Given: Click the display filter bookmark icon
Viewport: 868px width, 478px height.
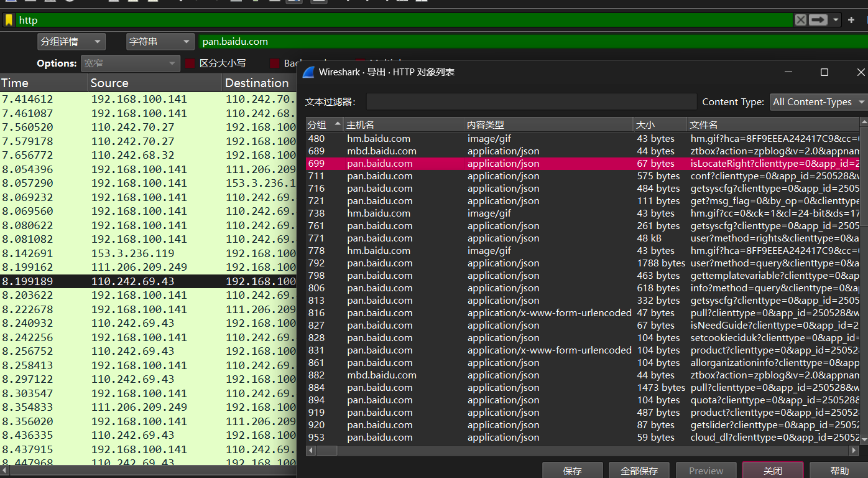Looking at the screenshot, I should [x=9, y=21].
